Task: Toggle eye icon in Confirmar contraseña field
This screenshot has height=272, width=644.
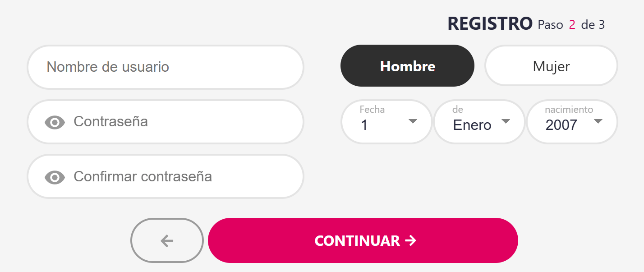Action: click(x=55, y=177)
